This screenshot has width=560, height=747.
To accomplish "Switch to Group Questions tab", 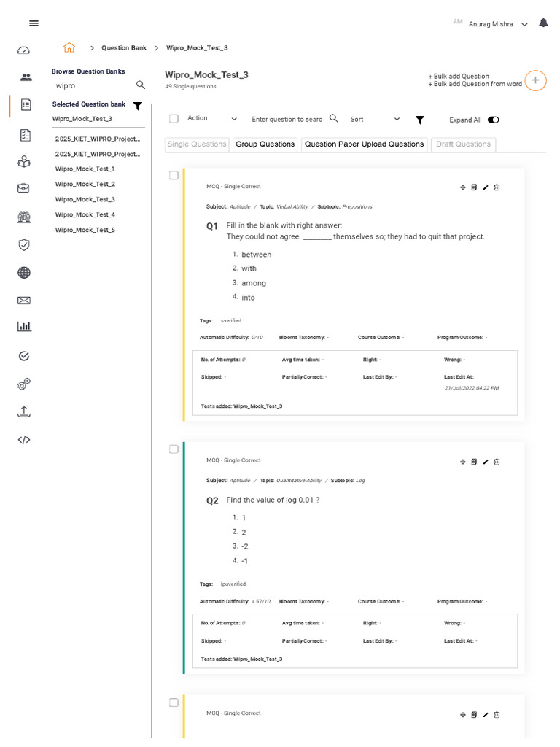I will pos(265,144).
